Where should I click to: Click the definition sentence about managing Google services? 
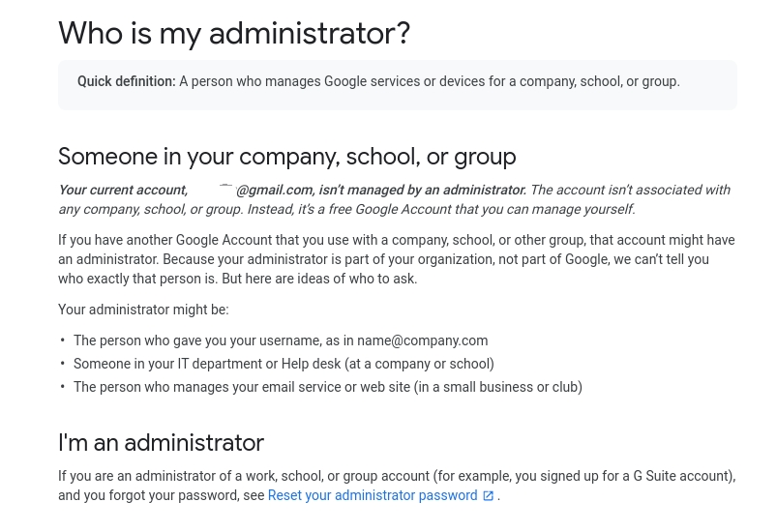pyautogui.click(x=429, y=81)
